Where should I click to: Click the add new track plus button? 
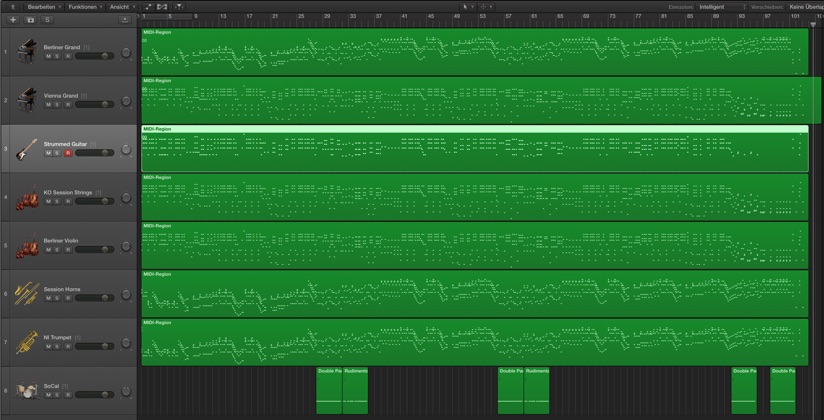pyautogui.click(x=12, y=20)
